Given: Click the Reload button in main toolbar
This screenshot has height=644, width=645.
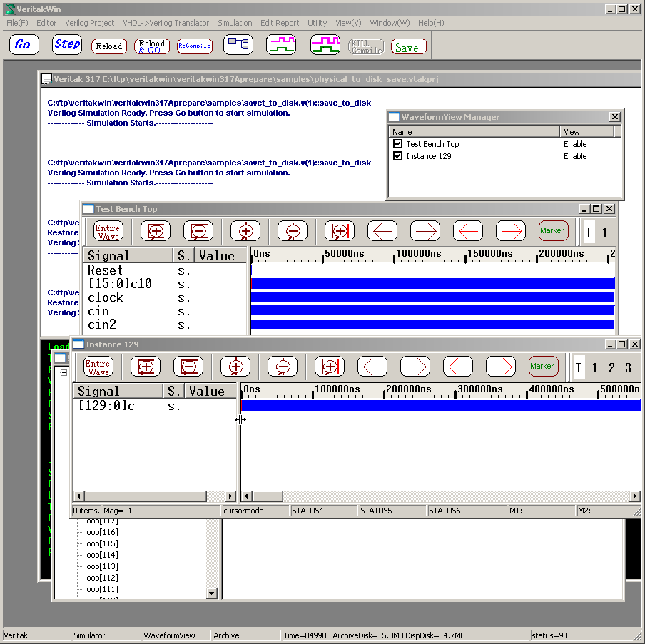Looking at the screenshot, I should tap(109, 46).
